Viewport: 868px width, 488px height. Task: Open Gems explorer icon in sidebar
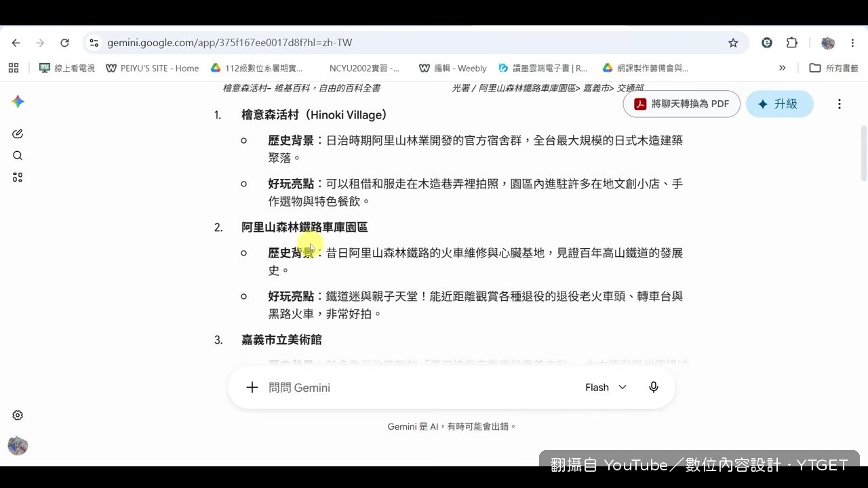18,177
